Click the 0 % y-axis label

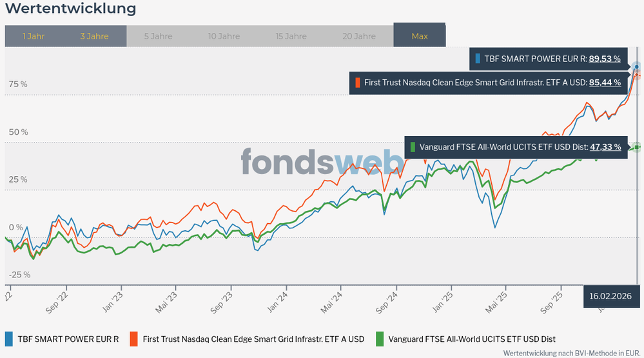[16, 227]
